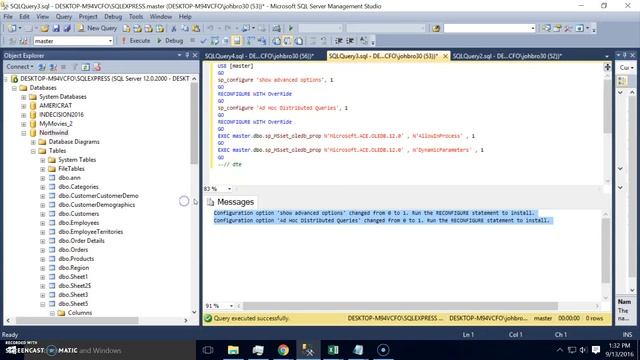The height and width of the screenshot is (360, 640).
Task: Open the Connect dropdown in Object Explorer
Action: pyautogui.click(x=20, y=67)
